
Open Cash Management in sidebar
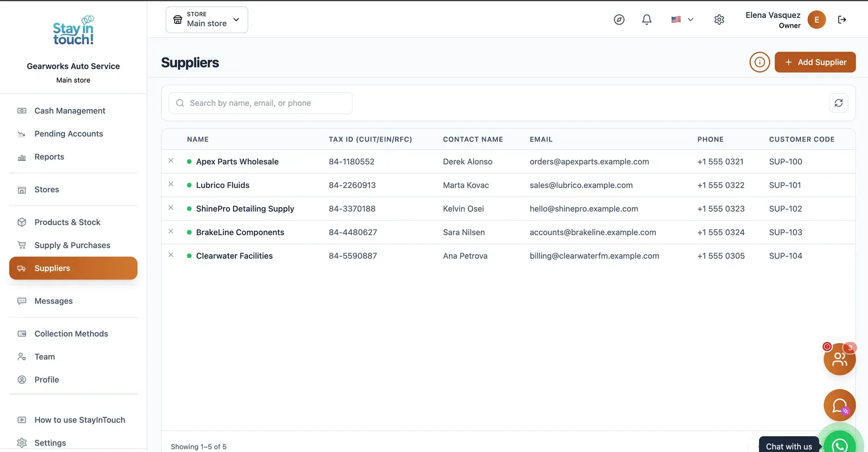click(73, 111)
